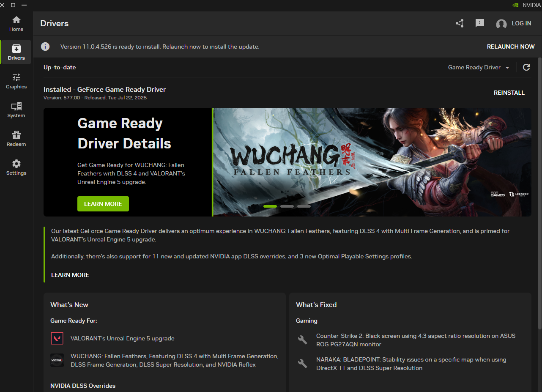Viewport: 542px width, 392px height.
Task: Open the Redeem gift section
Action: tap(16, 139)
